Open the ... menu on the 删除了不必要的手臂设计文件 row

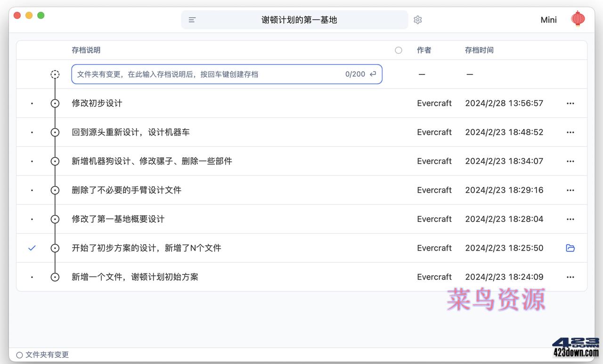point(570,190)
